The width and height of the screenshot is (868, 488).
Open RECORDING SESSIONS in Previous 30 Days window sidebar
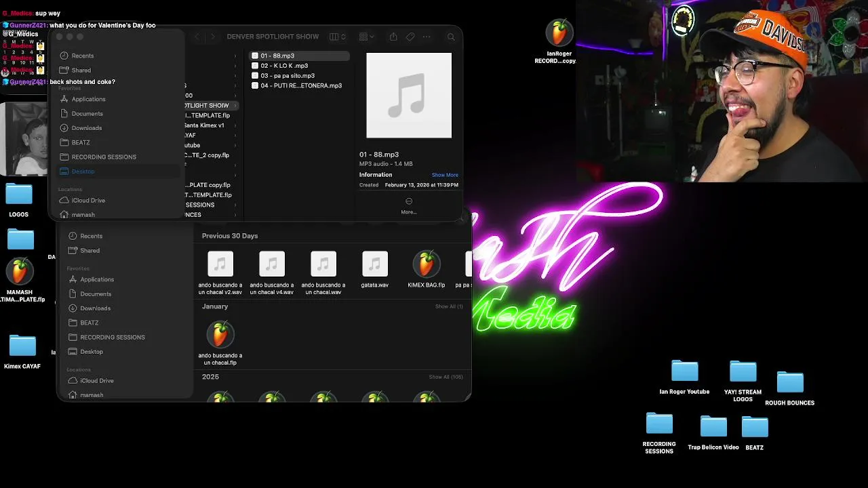pyautogui.click(x=106, y=337)
